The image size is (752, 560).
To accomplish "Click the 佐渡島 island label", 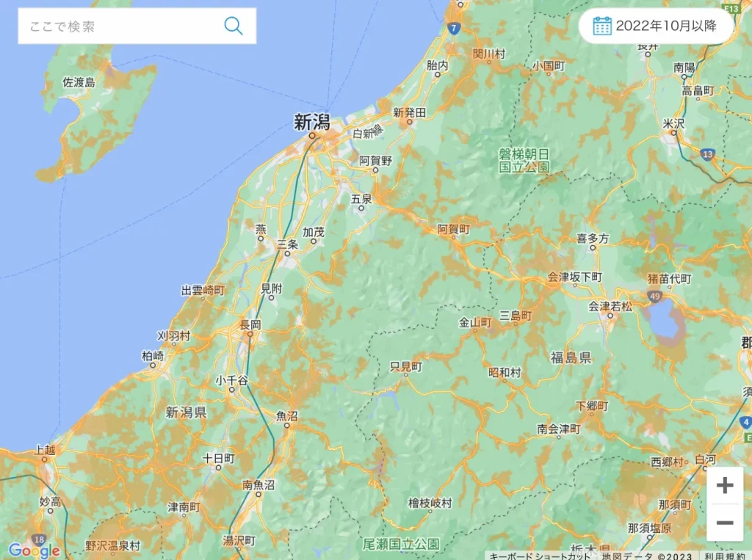I will 79,82.
